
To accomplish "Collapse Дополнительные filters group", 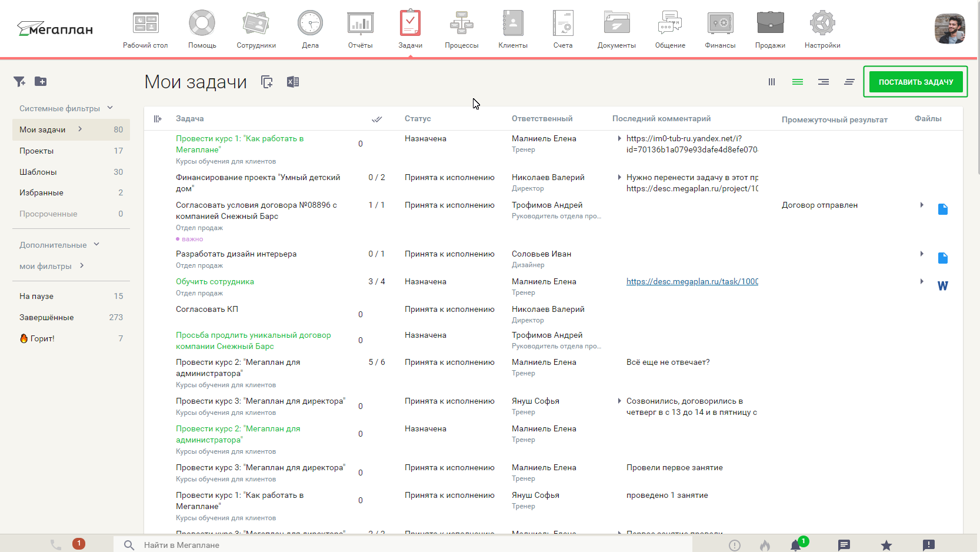I will pos(96,244).
